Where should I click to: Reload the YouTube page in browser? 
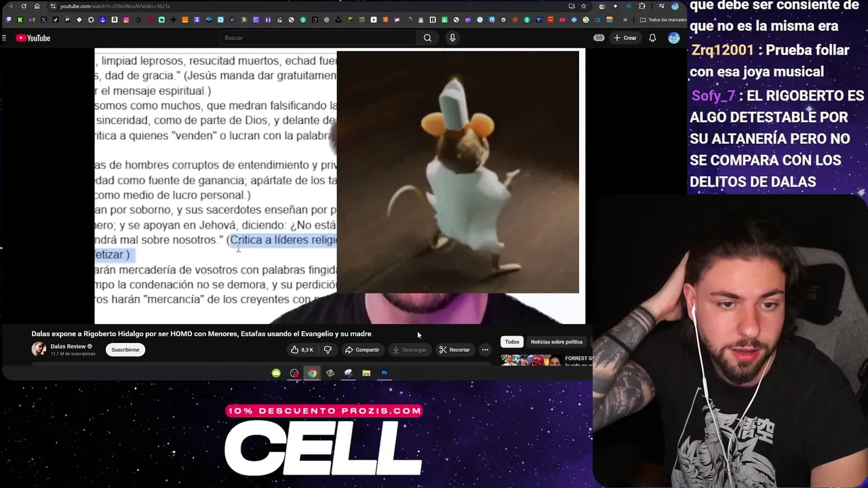(24, 6)
